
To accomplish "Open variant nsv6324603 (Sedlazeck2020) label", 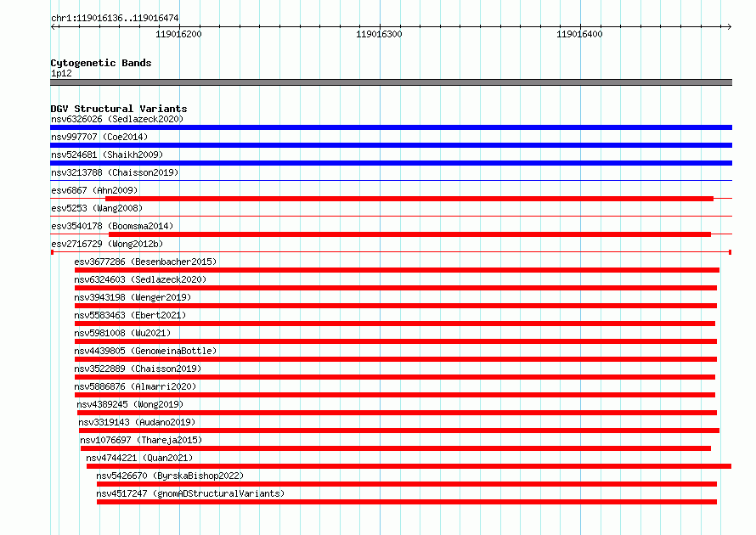I will 140,279.
